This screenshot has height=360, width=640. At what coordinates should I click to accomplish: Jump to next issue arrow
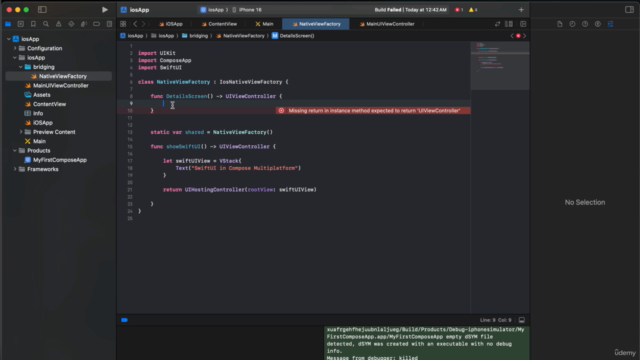point(524,36)
